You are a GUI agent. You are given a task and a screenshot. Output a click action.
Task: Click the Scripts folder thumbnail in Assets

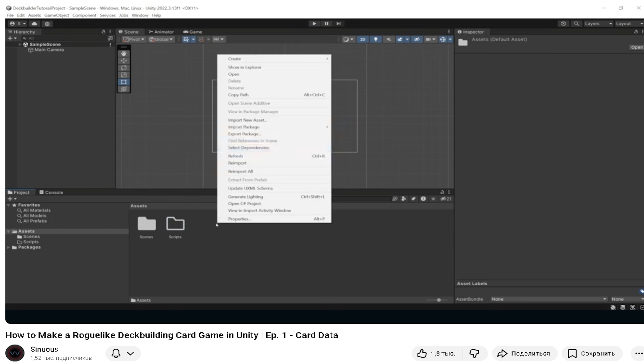(175, 224)
